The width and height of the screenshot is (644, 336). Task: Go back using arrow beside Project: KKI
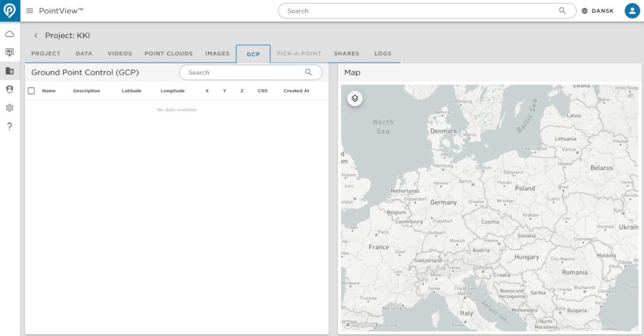coord(36,36)
